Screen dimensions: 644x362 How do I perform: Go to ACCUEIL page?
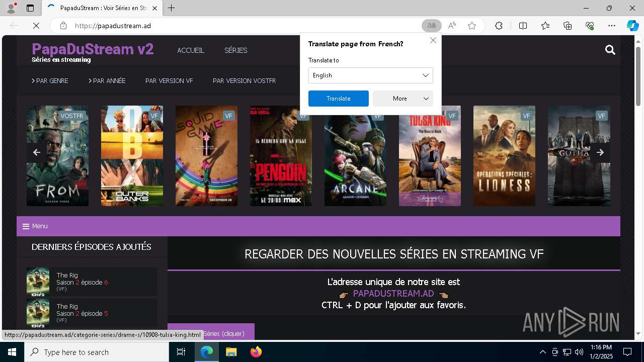point(191,50)
